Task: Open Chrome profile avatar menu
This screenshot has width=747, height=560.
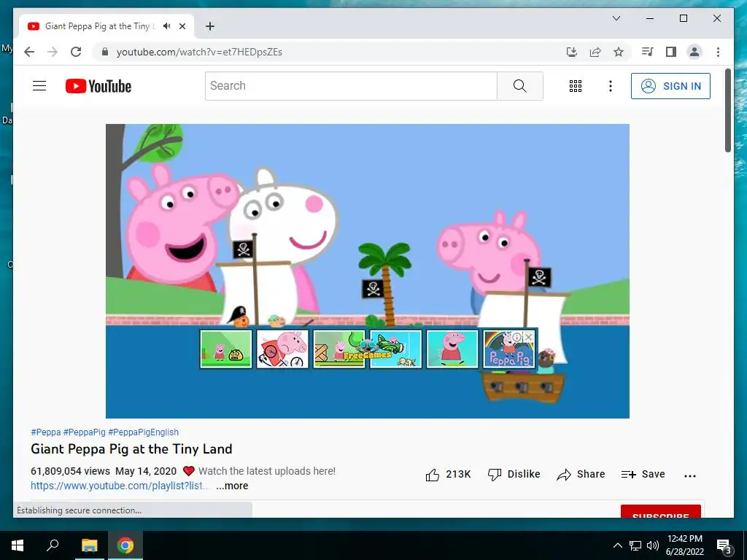Action: (694, 52)
